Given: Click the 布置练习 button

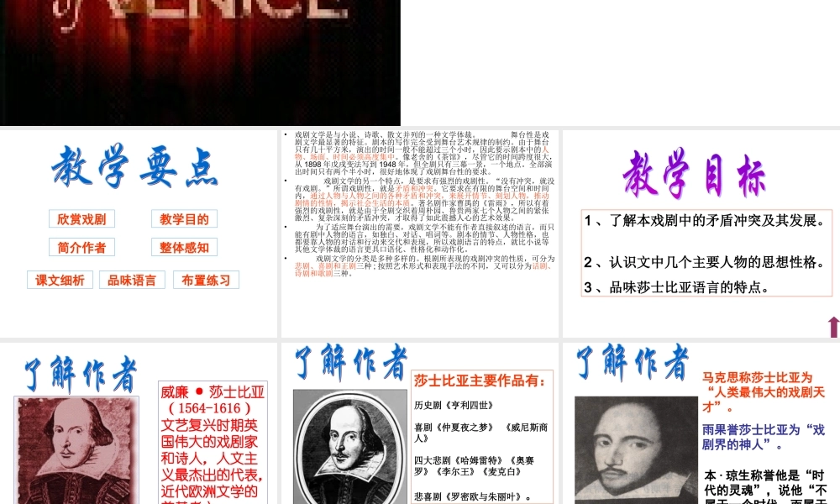Looking at the screenshot, I should [206, 280].
